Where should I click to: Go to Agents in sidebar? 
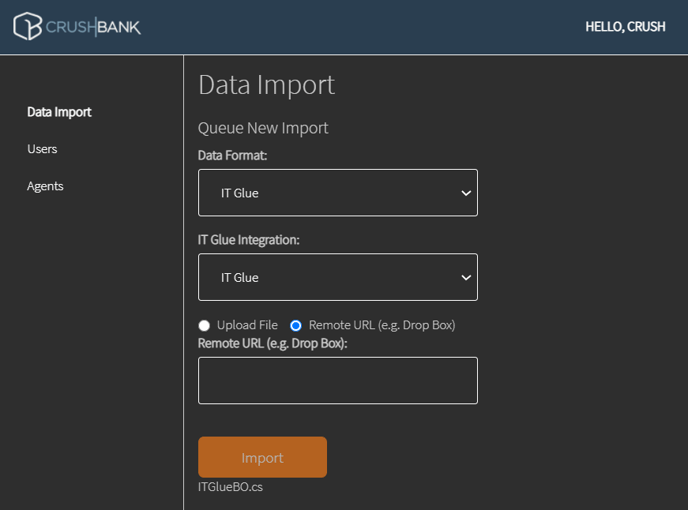[45, 186]
